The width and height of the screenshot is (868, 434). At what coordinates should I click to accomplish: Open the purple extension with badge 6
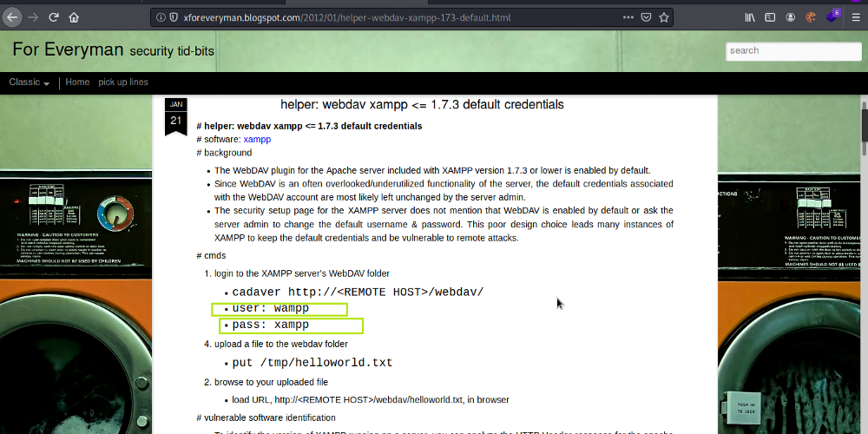[x=832, y=16]
